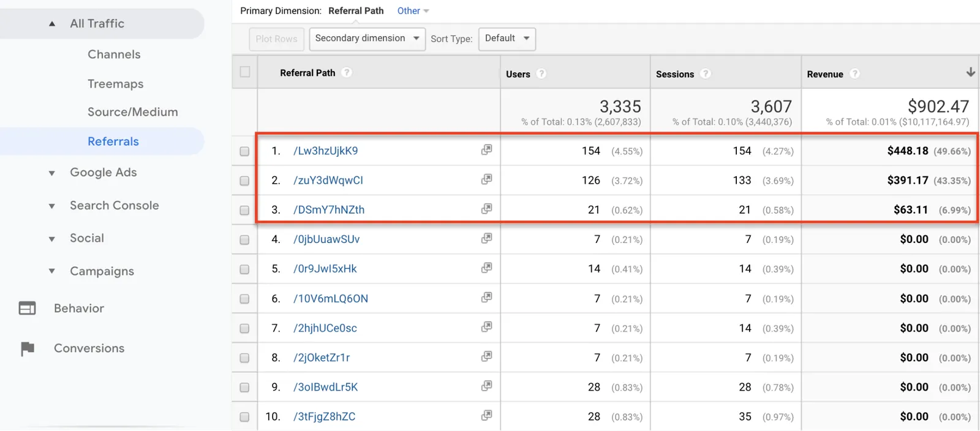Check the box for row /DSmY7hNZth
This screenshot has width=980, height=431.
point(244,210)
